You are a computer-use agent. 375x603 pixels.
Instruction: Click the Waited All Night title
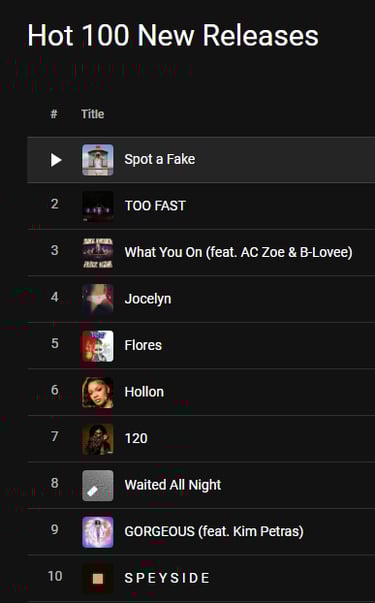[x=173, y=485]
